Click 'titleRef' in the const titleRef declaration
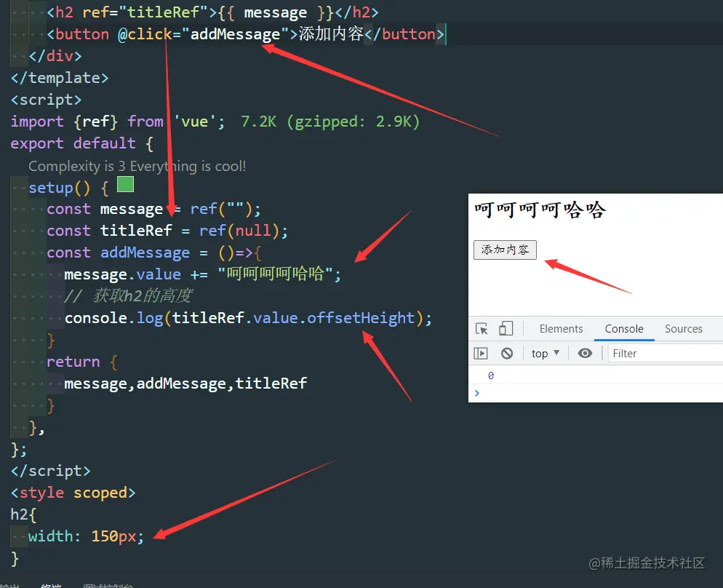Image resolution: width=723 pixels, height=588 pixels. tap(136, 231)
